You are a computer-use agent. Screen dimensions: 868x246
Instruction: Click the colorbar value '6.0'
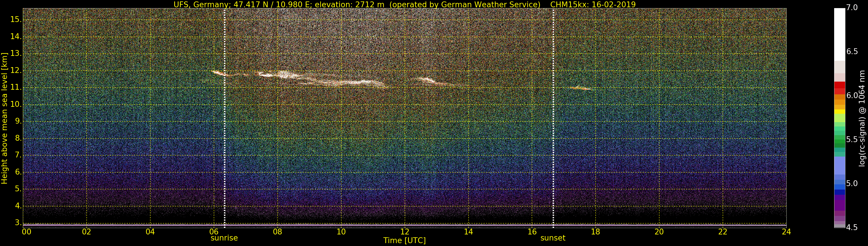[x=852, y=96]
